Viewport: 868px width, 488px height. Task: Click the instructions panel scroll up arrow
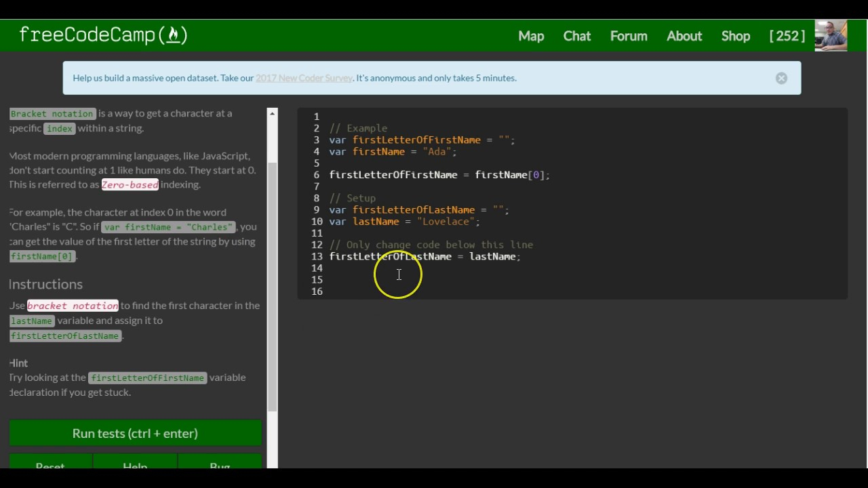tap(273, 113)
